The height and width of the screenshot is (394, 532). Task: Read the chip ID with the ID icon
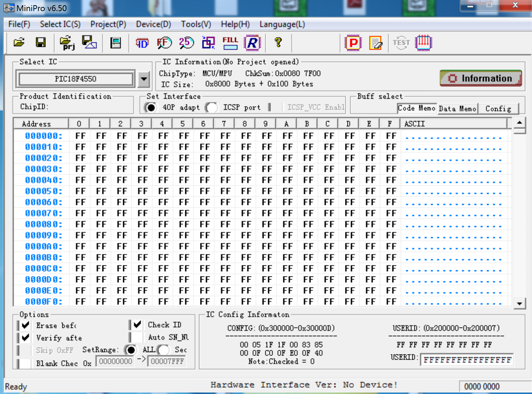142,43
